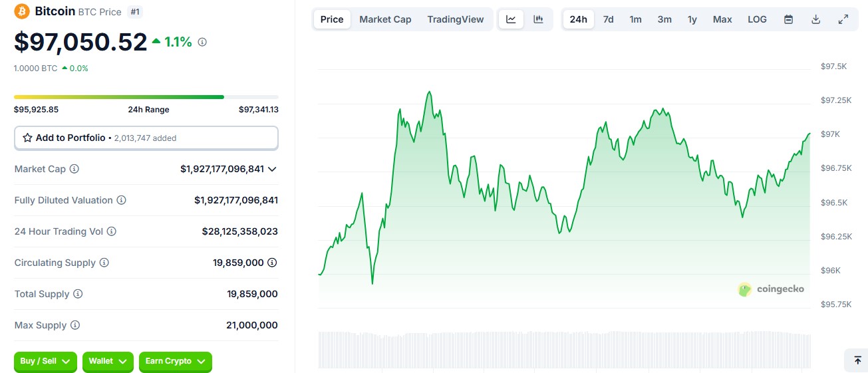
Task: Select the 1m time range
Action: click(636, 19)
